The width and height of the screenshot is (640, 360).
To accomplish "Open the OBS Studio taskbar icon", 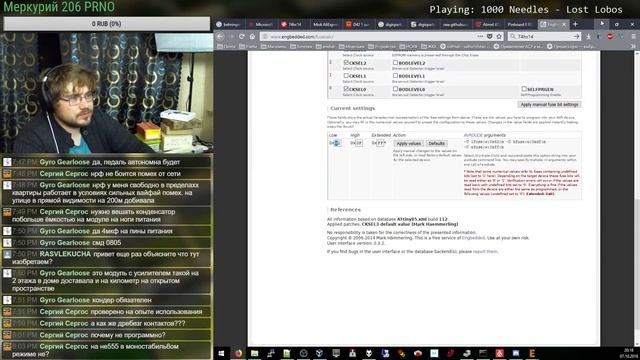I will point(303,353).
